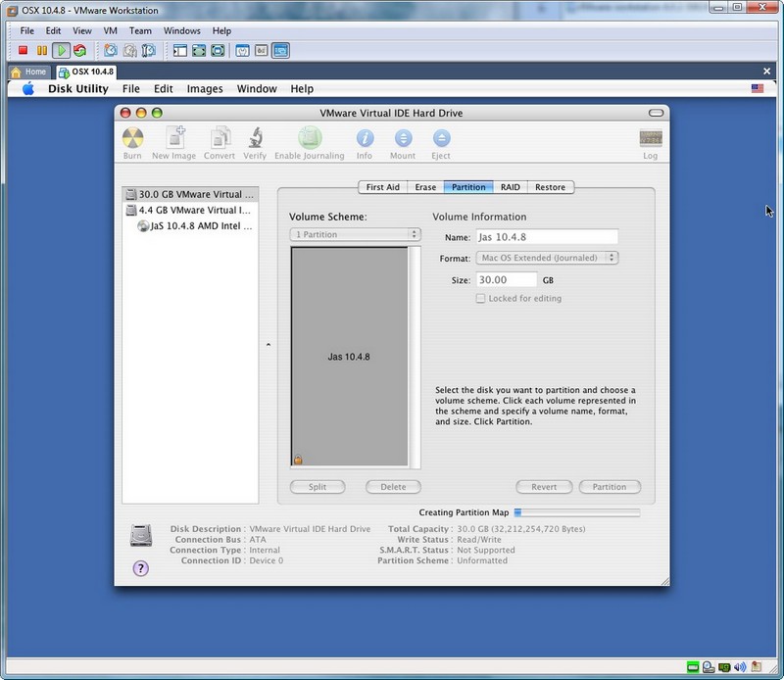The image size is (784, 680).
Task: Open the VM menu in VMware Workstation
Action: pos(111,30)
